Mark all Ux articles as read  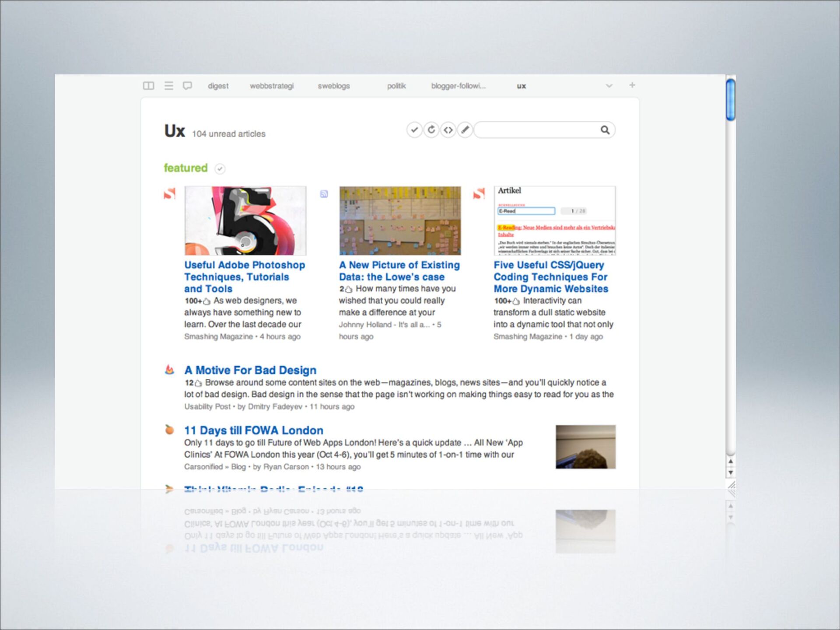pos(414,130)
